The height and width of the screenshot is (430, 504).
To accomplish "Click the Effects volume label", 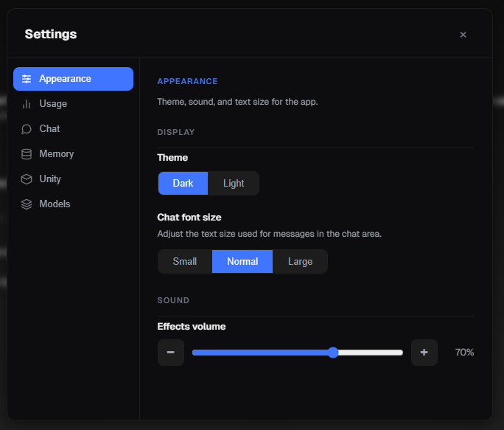I will point(192,326).
